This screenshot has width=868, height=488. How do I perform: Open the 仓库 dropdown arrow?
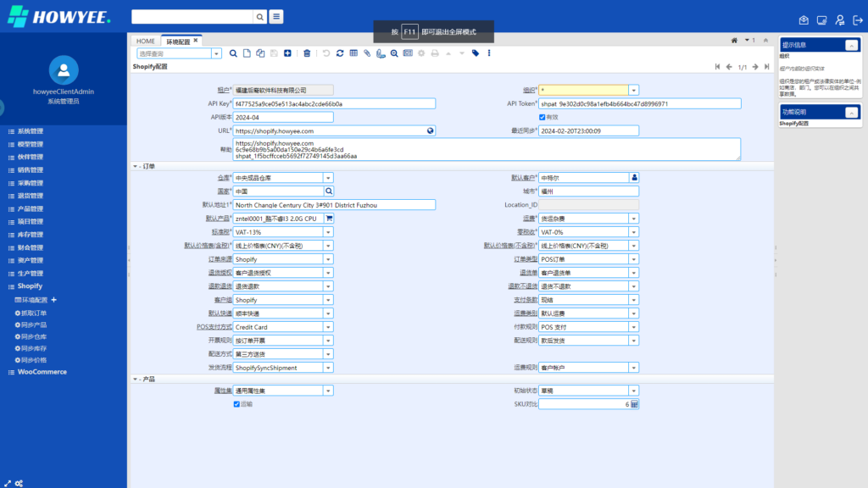click(328, 178)
